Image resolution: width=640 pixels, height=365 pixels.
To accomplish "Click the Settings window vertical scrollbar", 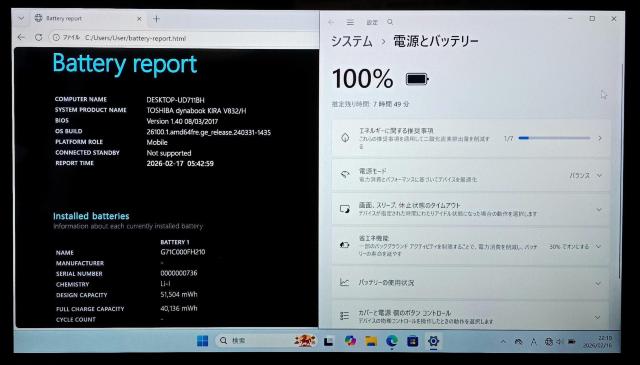I will [622, 171].
